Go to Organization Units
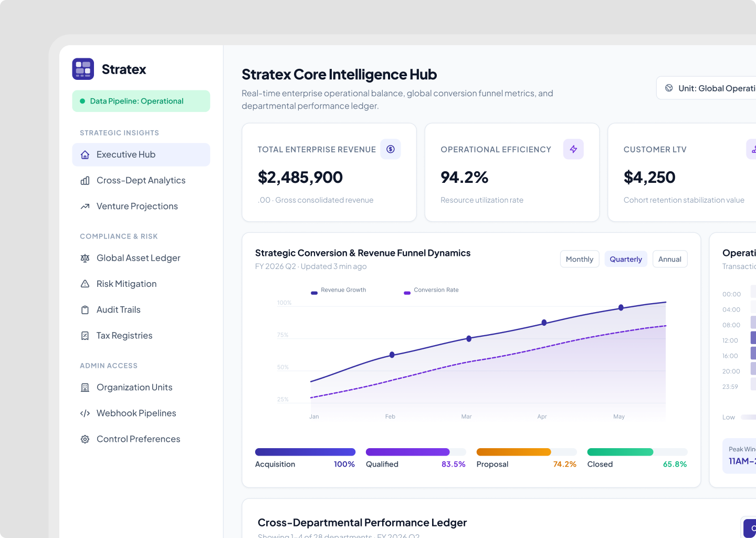756x538 pixels. click(x=141, y=388)
